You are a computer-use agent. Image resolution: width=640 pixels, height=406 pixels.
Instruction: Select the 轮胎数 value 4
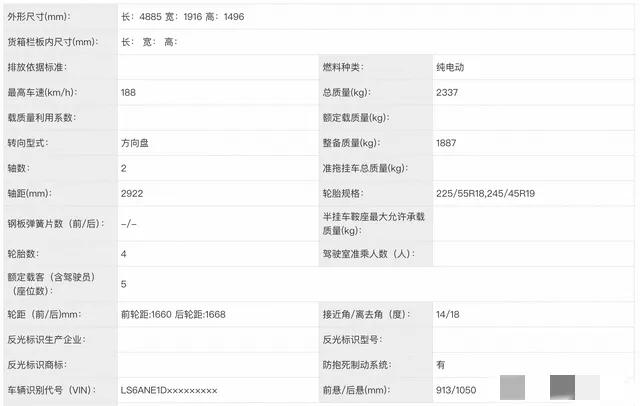tap(124, 255)
